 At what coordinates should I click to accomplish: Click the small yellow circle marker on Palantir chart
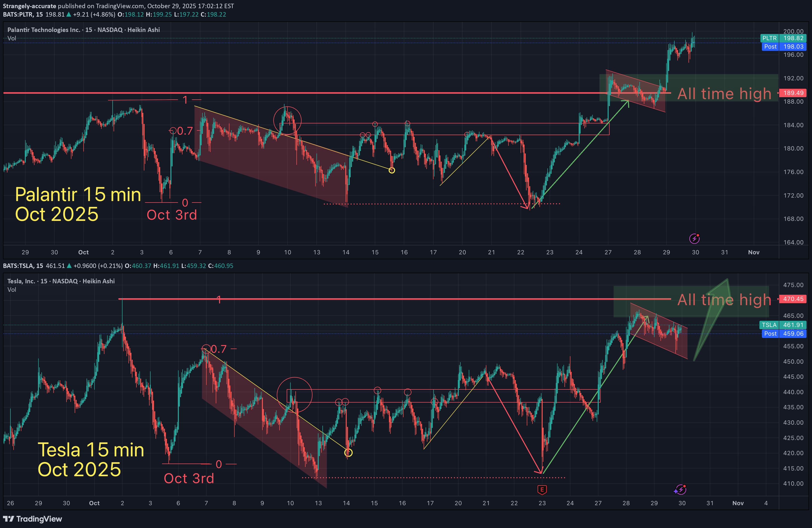pyautogui.click(x=392, y=170)
